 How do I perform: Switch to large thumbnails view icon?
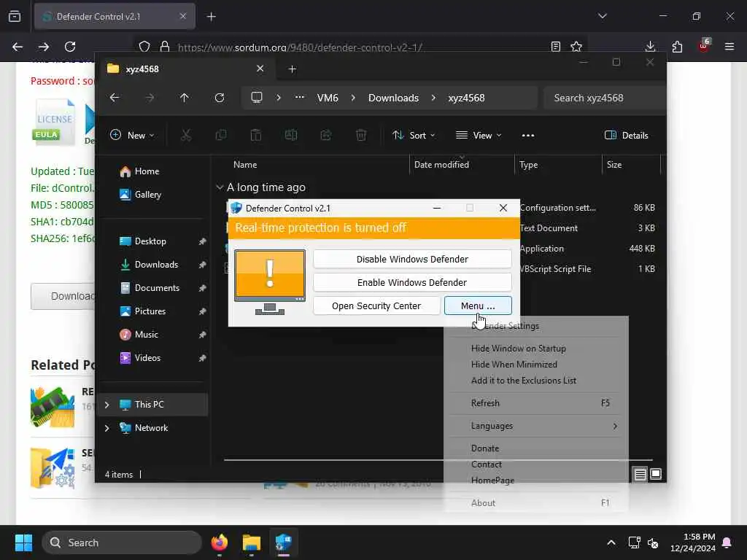pyautogui.click(x=656, y=474)
